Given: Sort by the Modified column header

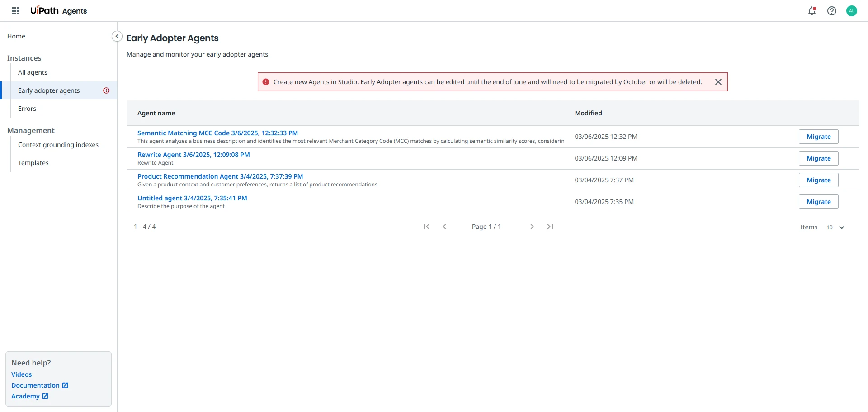Looking at the screenshot, I should (x=588, y=113).
